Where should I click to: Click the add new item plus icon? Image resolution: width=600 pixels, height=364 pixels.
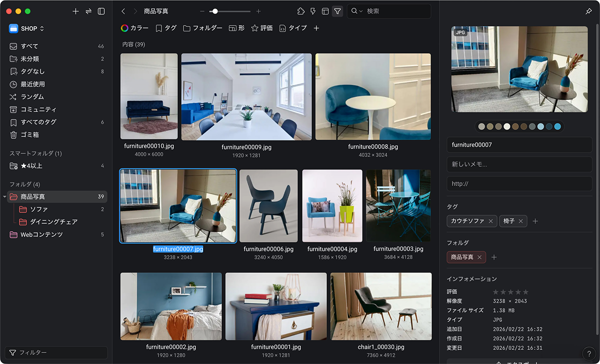tap(75, 11)
